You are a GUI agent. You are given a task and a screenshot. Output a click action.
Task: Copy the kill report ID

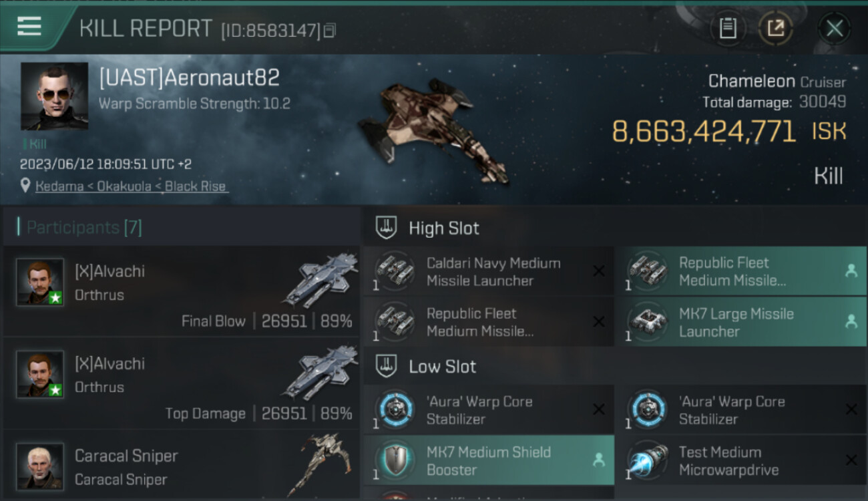point(329,31)
